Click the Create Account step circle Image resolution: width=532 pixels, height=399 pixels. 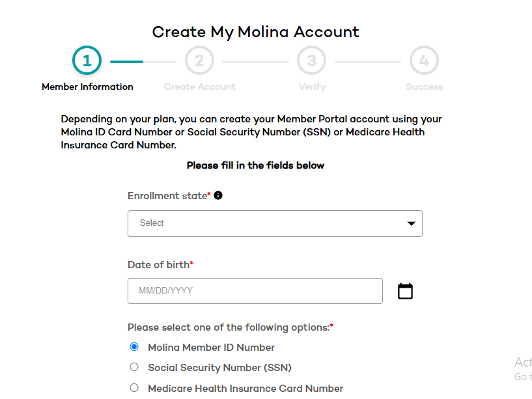tap(199, 60)
